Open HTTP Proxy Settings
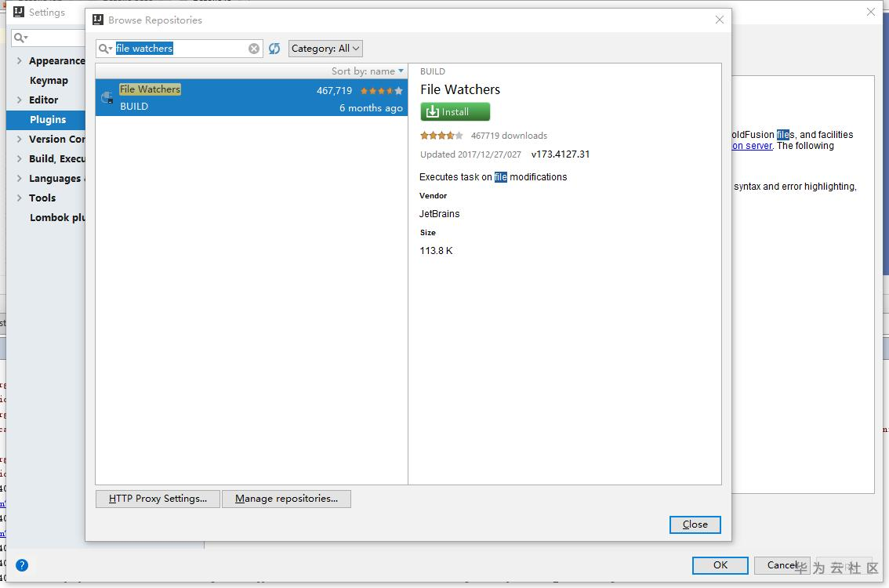Image resolution: width=889 pixels, height=588 pixels. click(158, 499)
